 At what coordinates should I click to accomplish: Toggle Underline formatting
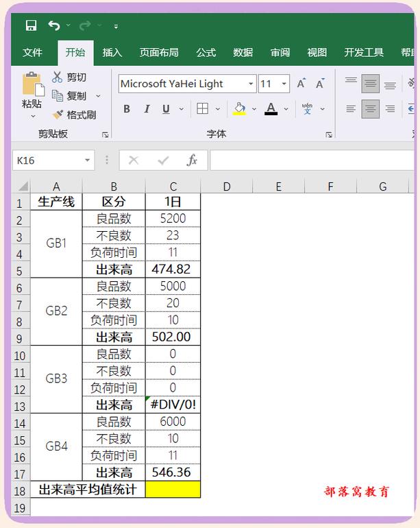click(166, 109)
